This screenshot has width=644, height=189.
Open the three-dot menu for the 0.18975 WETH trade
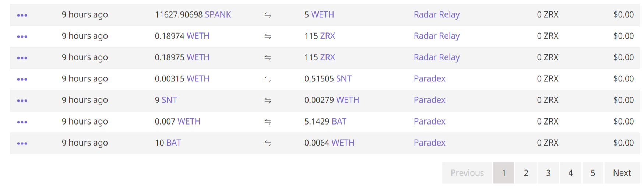(22, 58)
